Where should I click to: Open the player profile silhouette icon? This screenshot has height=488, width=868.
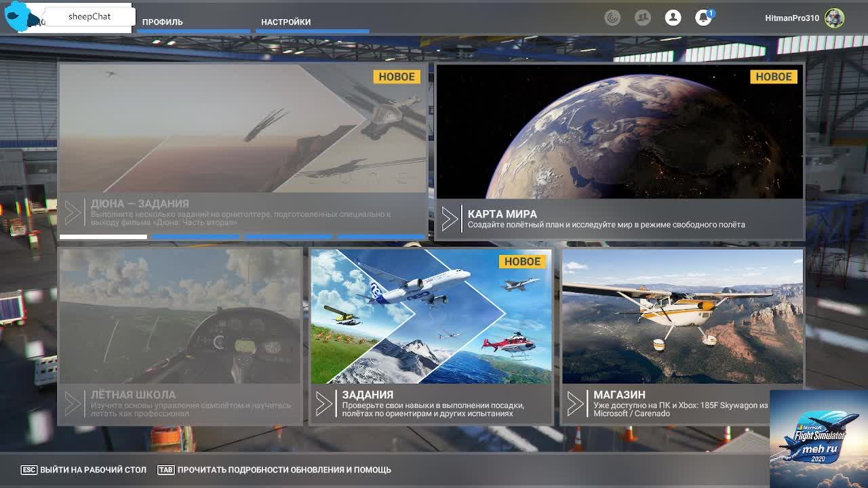[x=673, y=18]
